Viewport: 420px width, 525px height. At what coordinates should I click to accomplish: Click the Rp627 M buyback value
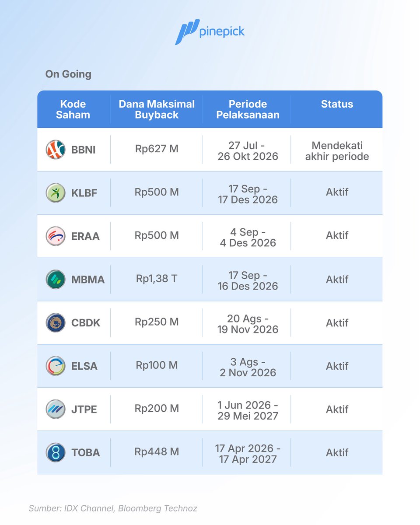[157, 149]
